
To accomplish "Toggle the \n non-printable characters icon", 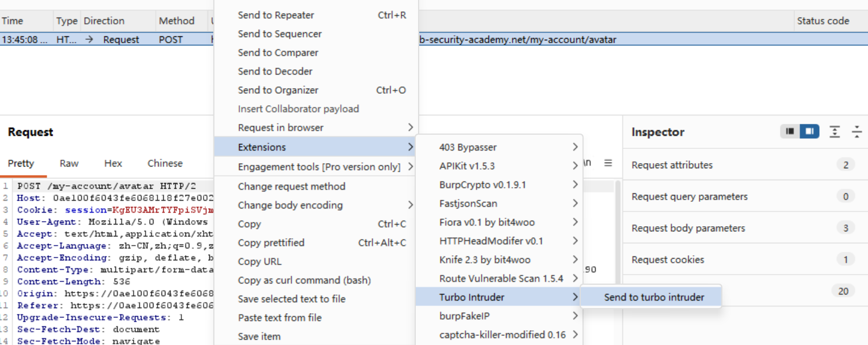I will pyautogui.click(x=588, y=163).
